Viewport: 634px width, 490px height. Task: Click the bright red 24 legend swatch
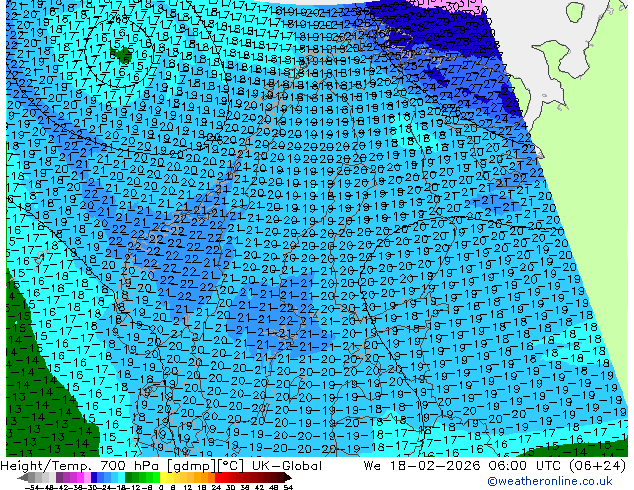[x=218, y=477]
